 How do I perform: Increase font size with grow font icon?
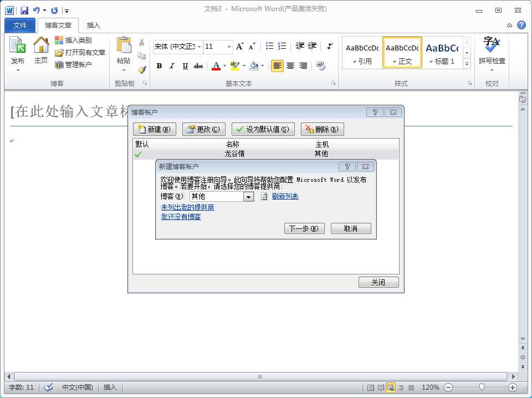239,47
